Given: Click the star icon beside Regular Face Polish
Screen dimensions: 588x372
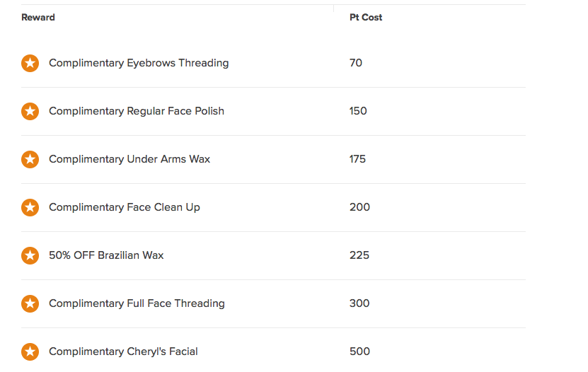Looking at the screenshot, I should click(30, 111).
